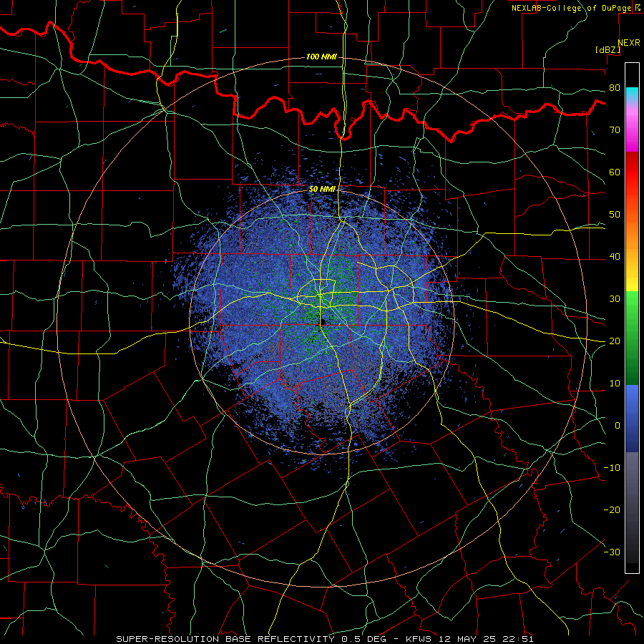The height and width of the screenshot is (644, 644).
Task: Click the 50 NMI range ring label
Action: [322, 189]
